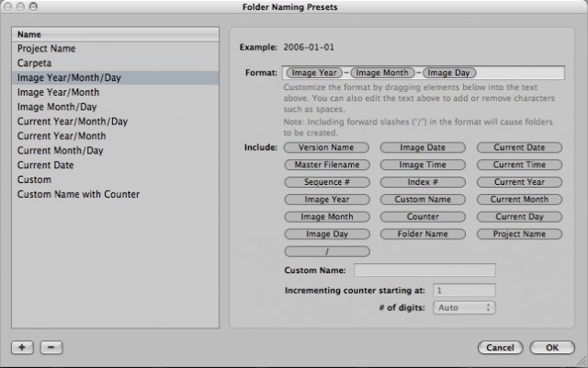The image size is (588, 368).
Task: Click the empty end of Format field
Action: 521,73
